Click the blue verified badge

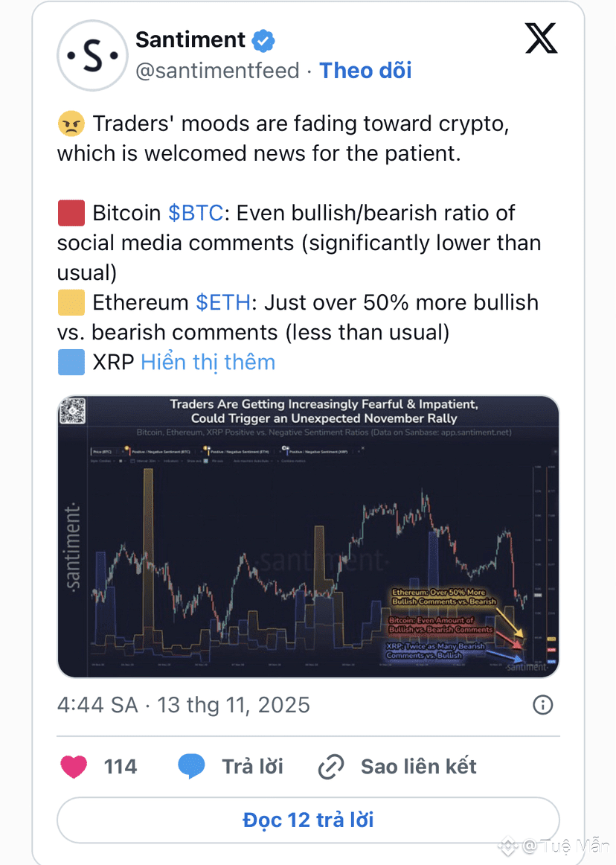(x=263, y=40)
